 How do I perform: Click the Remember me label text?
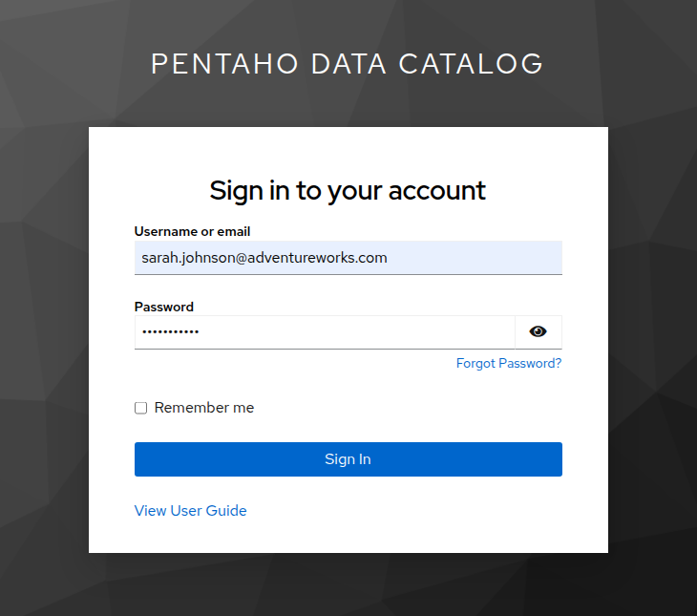coord(203,408)
